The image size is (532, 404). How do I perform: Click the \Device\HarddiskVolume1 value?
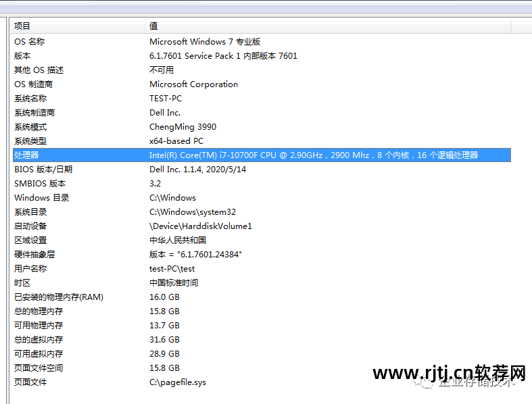tap(201, 226)
